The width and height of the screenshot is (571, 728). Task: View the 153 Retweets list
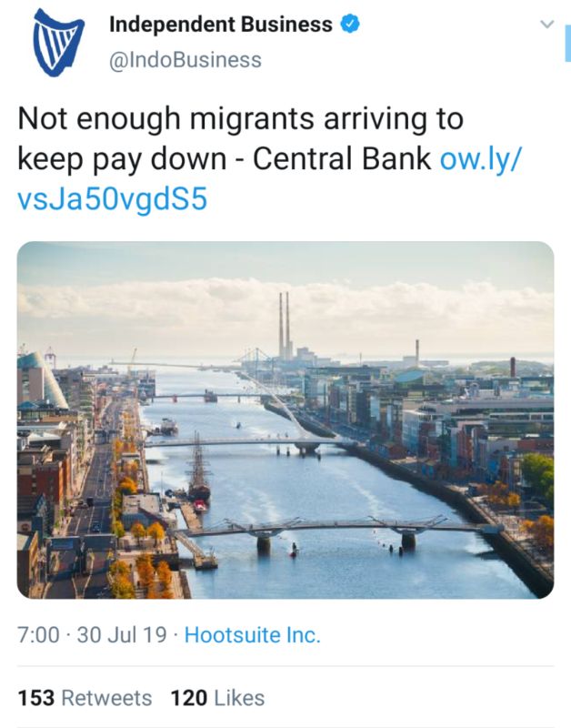tap(85, 698)
